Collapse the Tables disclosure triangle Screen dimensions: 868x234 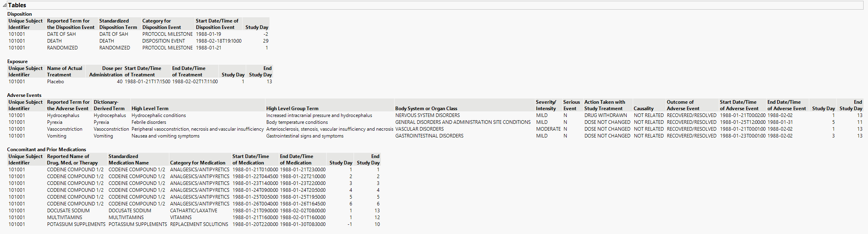[x=4, y=6]
